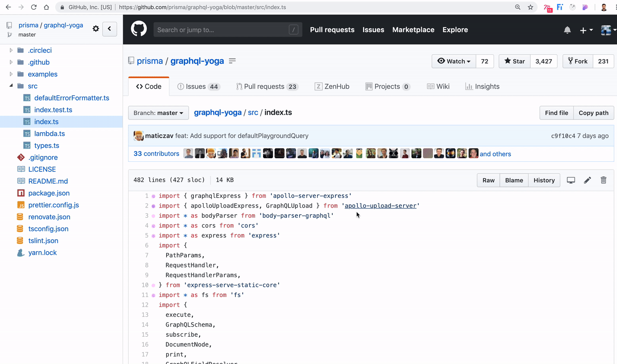Open the notifications bell

pos(567,30)
